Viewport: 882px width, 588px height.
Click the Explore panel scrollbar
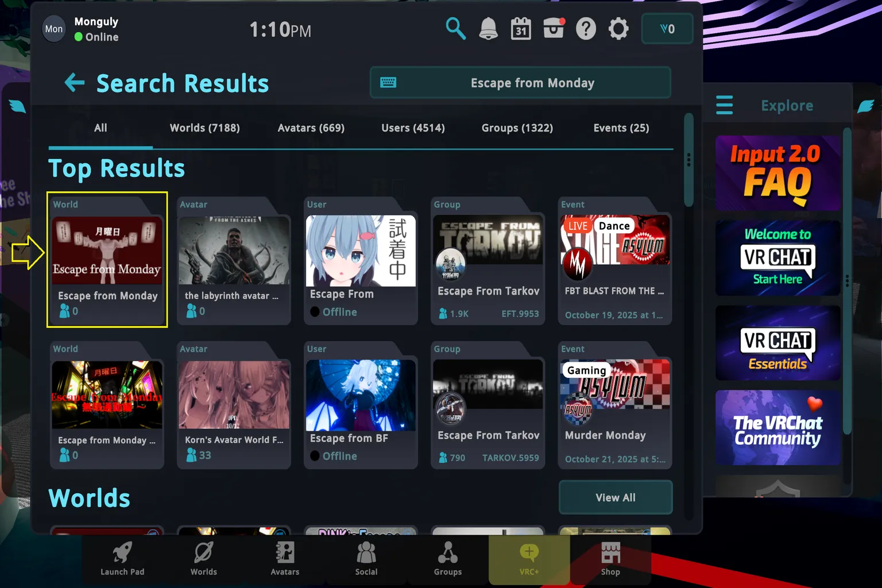(846, 281)
